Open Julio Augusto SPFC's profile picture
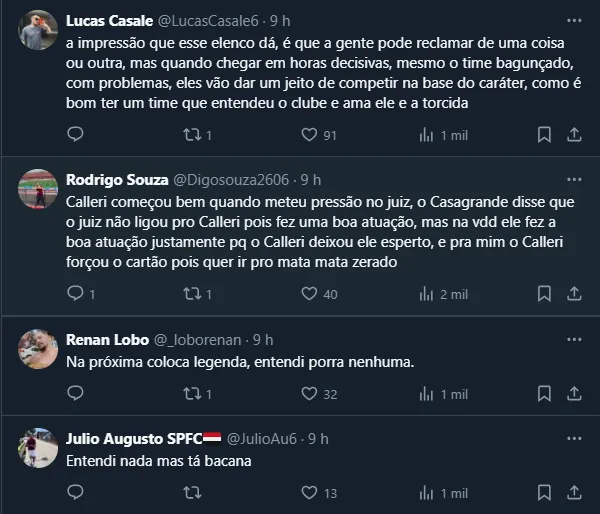The image size is (600, 514). point(38,447)
